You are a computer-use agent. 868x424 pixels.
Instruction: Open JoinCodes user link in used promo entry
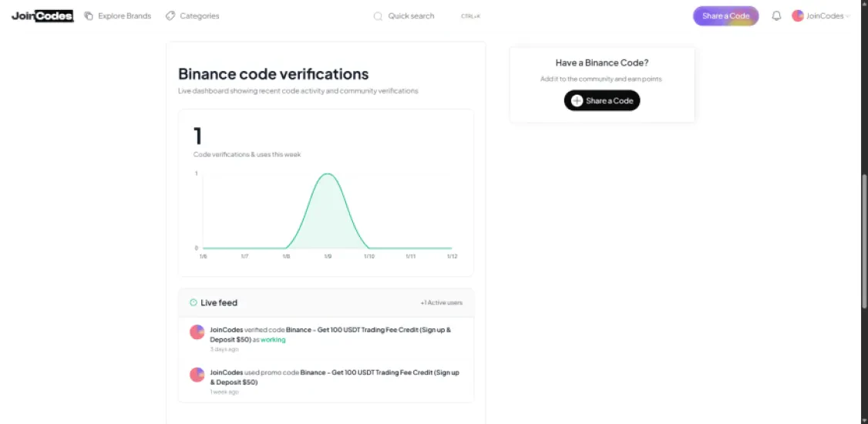tap(227, 372)
